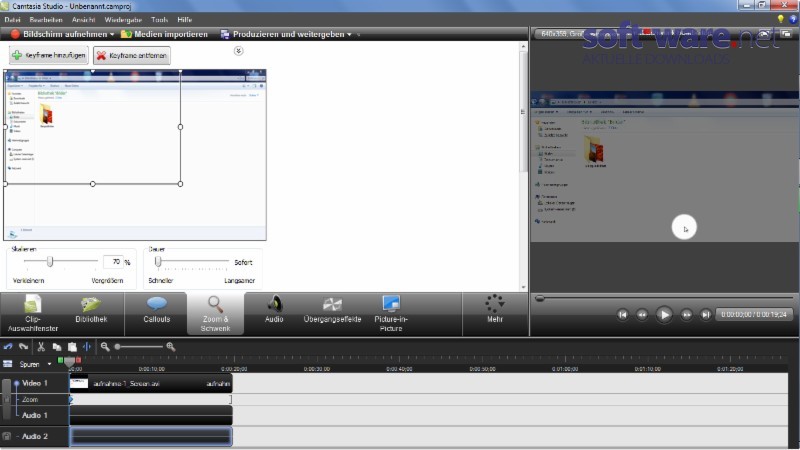
Task: Click the help question mark icon
Action: coord(793,19)
